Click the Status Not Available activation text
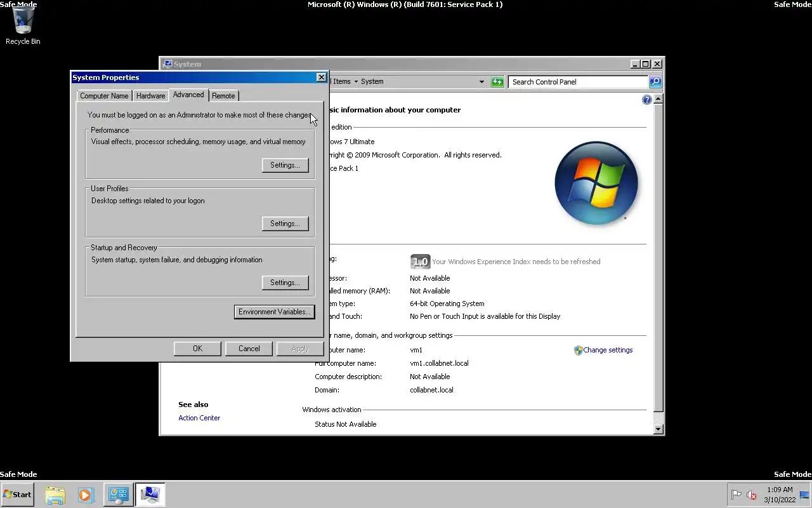This screenshot has width=812, height=508. (346, 424)
